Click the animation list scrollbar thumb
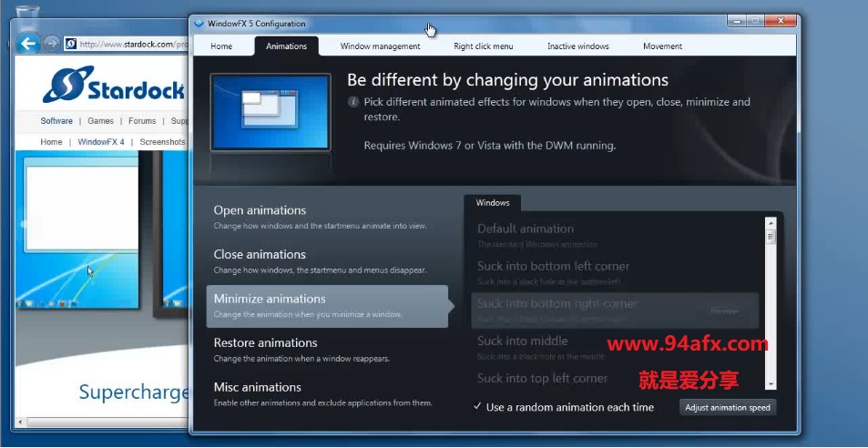Image resolution: width=868 pixels, height=448 pixels. tap(771, 236)
